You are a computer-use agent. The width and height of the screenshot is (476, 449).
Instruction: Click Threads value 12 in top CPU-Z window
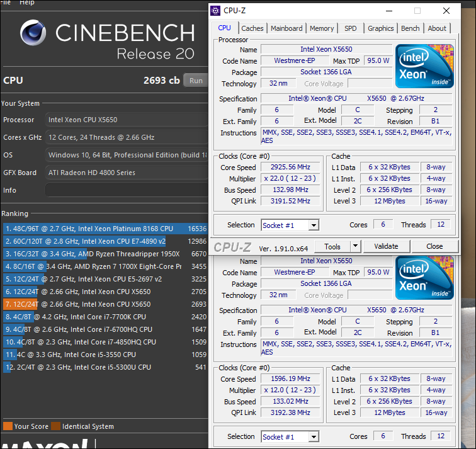coord(441,224)
